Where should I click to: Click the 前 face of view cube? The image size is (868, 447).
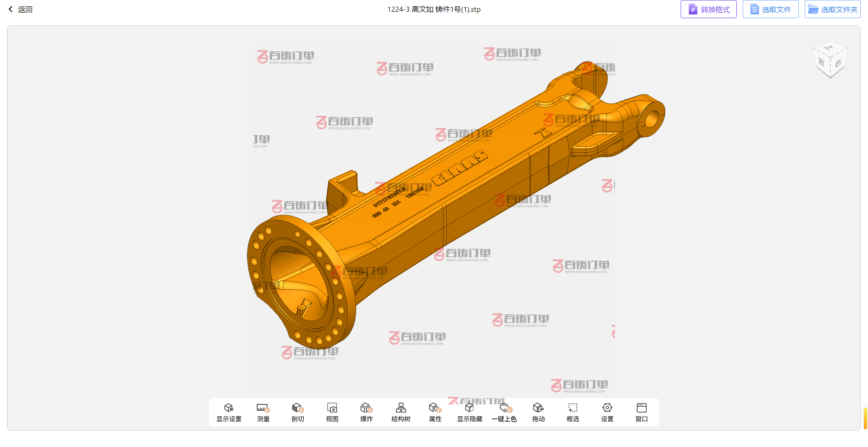point(822,62)
